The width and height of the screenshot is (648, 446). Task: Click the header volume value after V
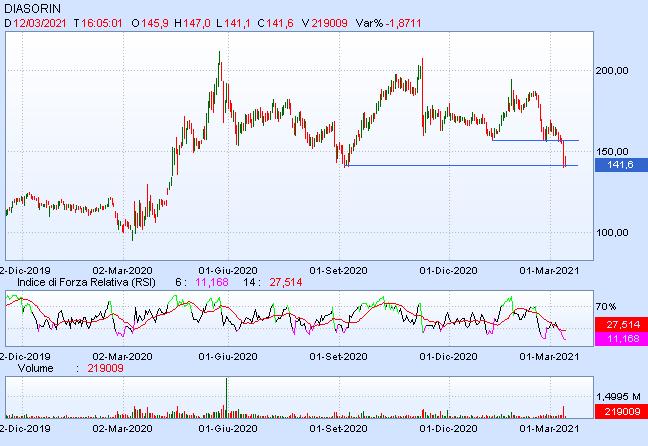click(329, 23)
